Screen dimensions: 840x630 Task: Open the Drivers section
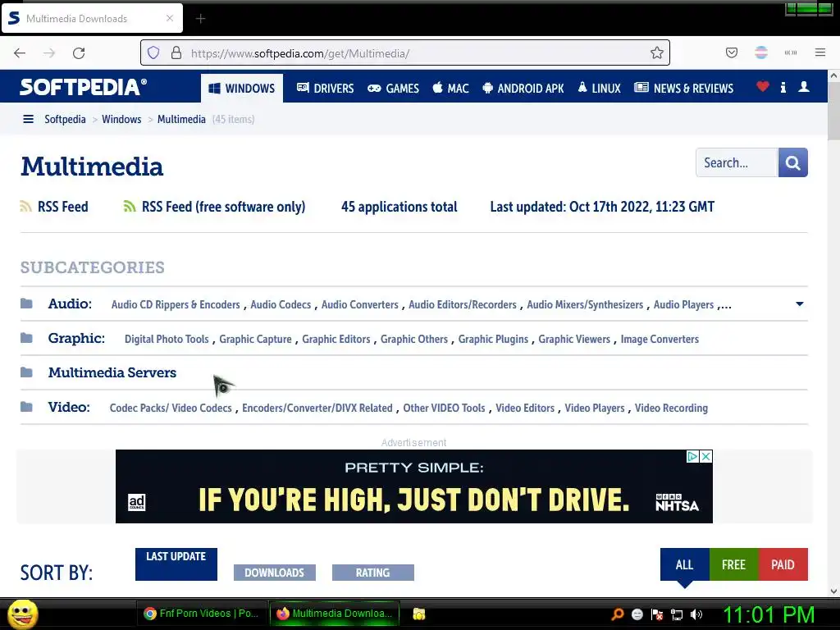point(325,89)
